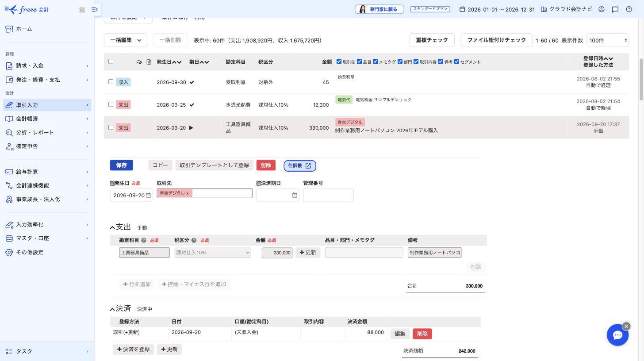This screenshot has height=361, width=644.
Task: Click in the 管理番号 input field
Action: point(329,195)
